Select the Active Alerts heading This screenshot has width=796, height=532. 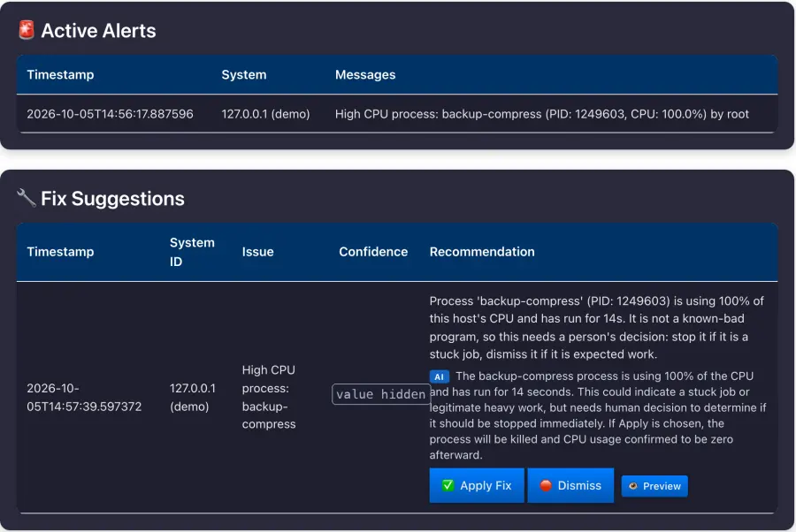click(98, 30)
